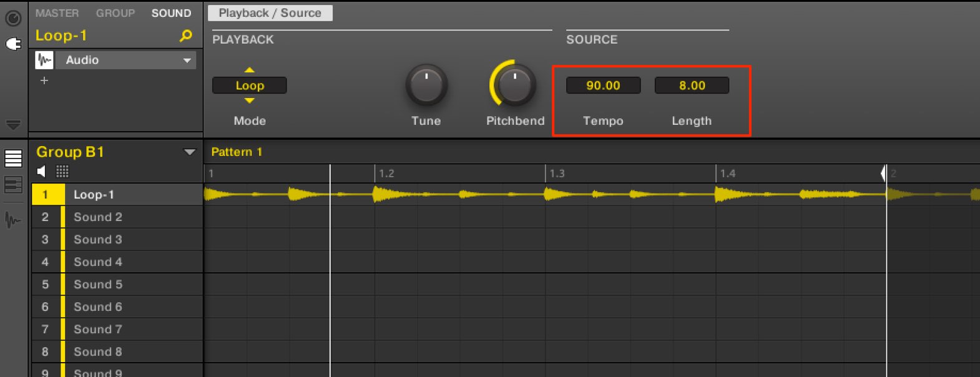980x377 pixels.
Task: Switch to the GROUP tab
Action: (115, 13)
